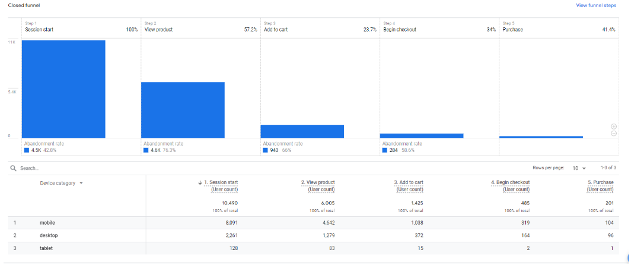This screenshot has height=278, width=644.
Task: Click the search magnifier icon
Action: (x=13, y=168)
